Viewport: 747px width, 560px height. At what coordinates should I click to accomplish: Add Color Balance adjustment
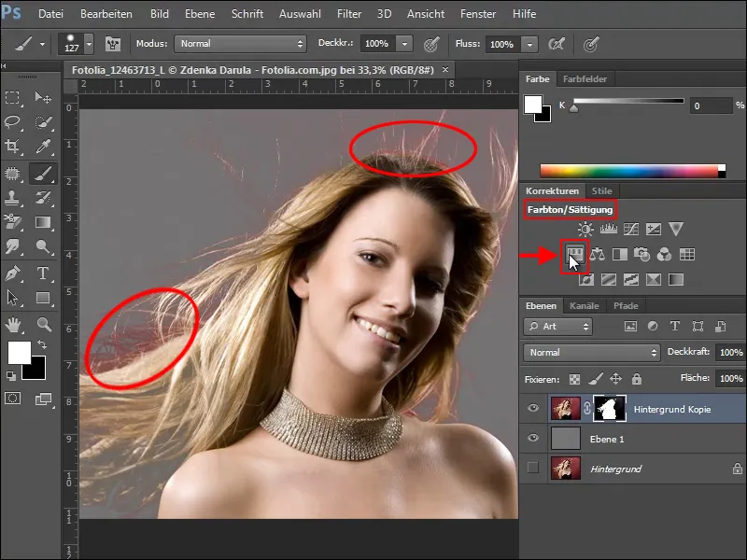coord(598,254)
